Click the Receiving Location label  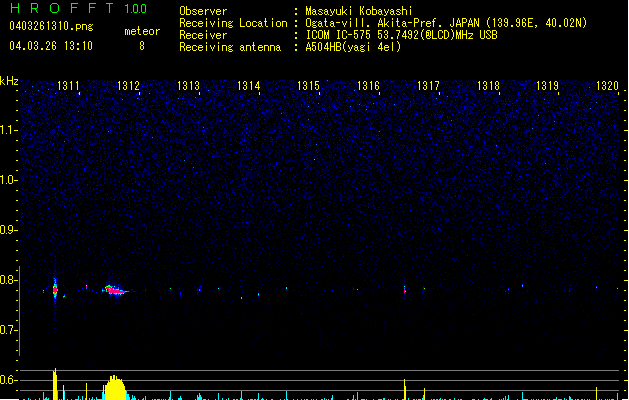(233, 23)
